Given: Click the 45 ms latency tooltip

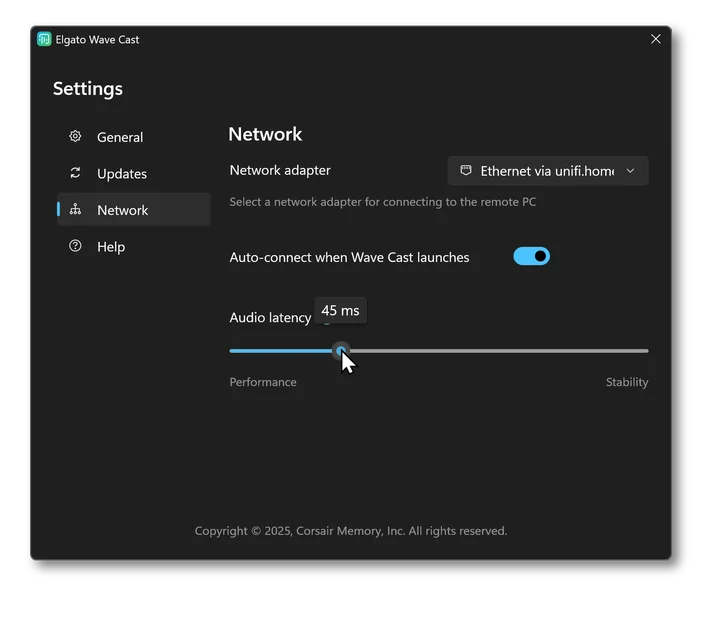Looking at the screenshot, I should [340, 310].
